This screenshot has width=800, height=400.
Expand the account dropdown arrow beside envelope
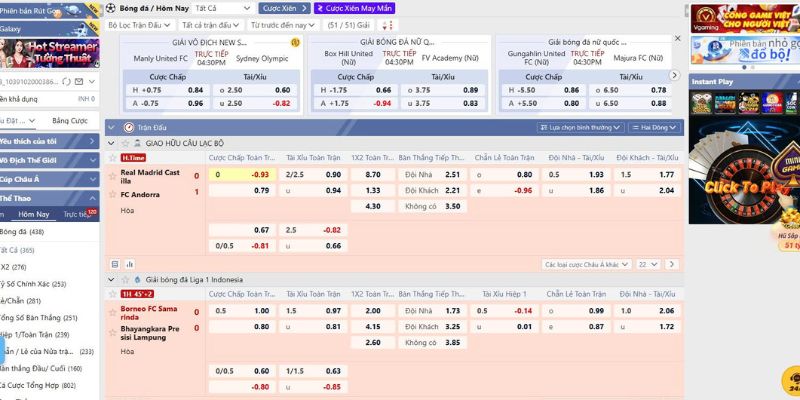tap(92, 81)
